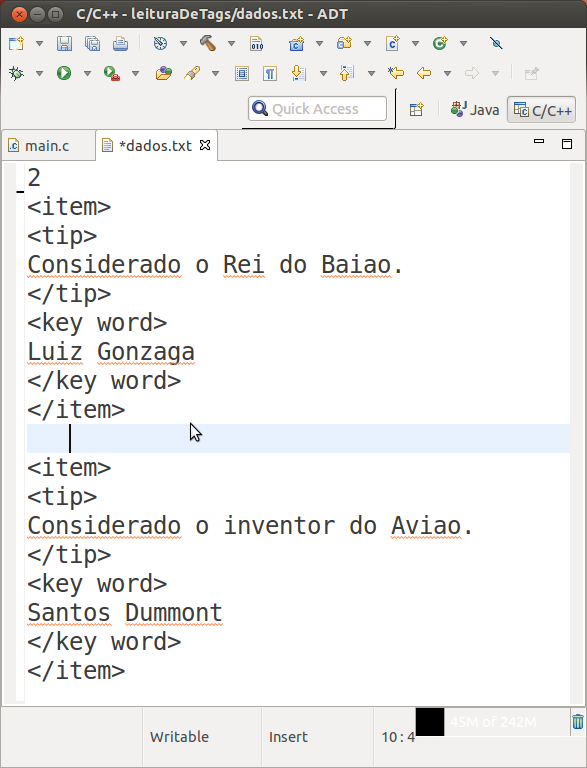Click the green Run button icon
Screen dimensions: 587x768
[64, 73]
